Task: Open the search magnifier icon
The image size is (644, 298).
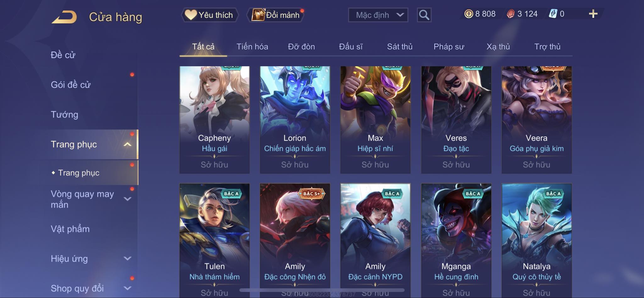Action: (x=424, y=15)
